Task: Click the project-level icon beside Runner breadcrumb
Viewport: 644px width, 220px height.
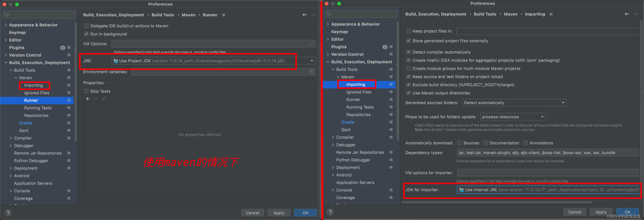Action: (224, 15)
